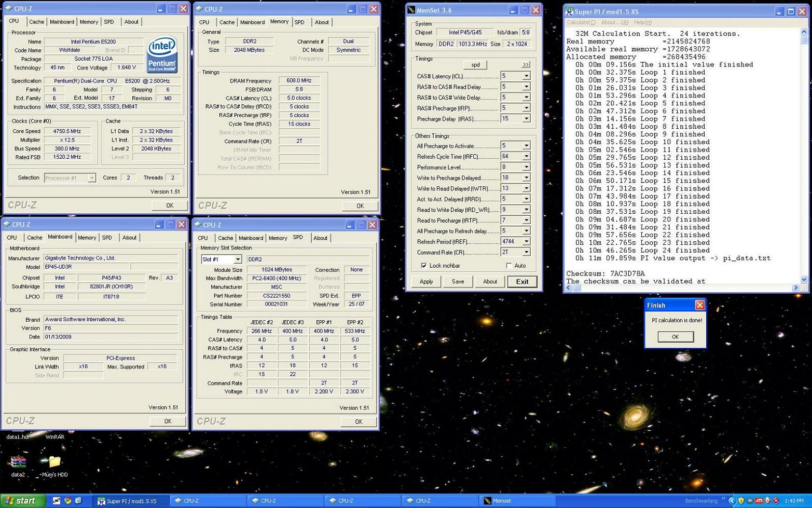Toggle the Lock mchbar checkbox
This screenshot has height=508, width=812.
coord(424,266)
